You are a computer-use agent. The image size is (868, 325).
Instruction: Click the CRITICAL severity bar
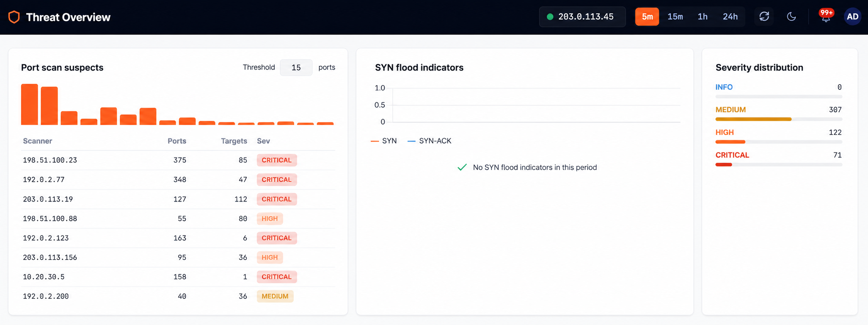pyautogui.click(x=779, y=164)
